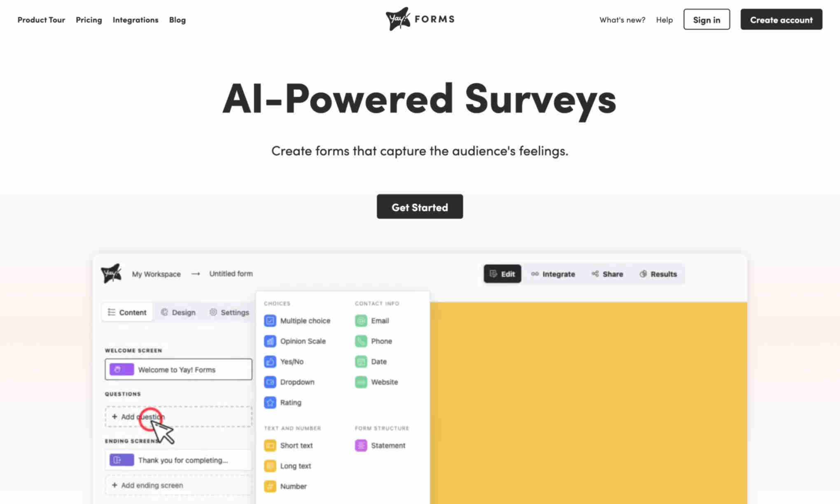The width and height of the screenshot is (840, 504).
Task: Click the Yes/No question type icon
Action: [271, 361]
